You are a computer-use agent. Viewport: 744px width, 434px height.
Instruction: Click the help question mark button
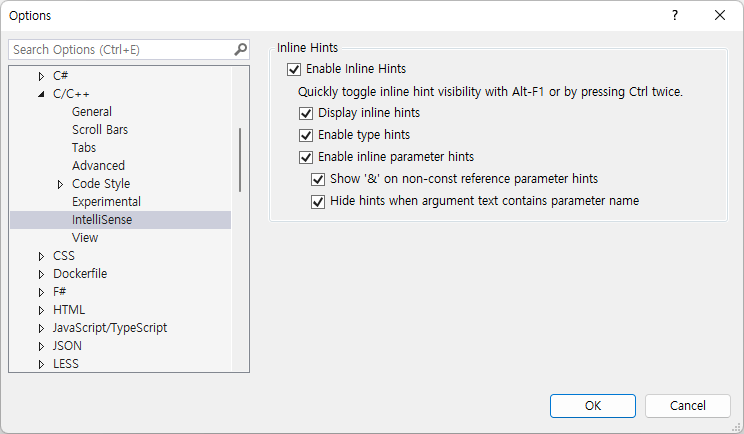coord(674,15)
